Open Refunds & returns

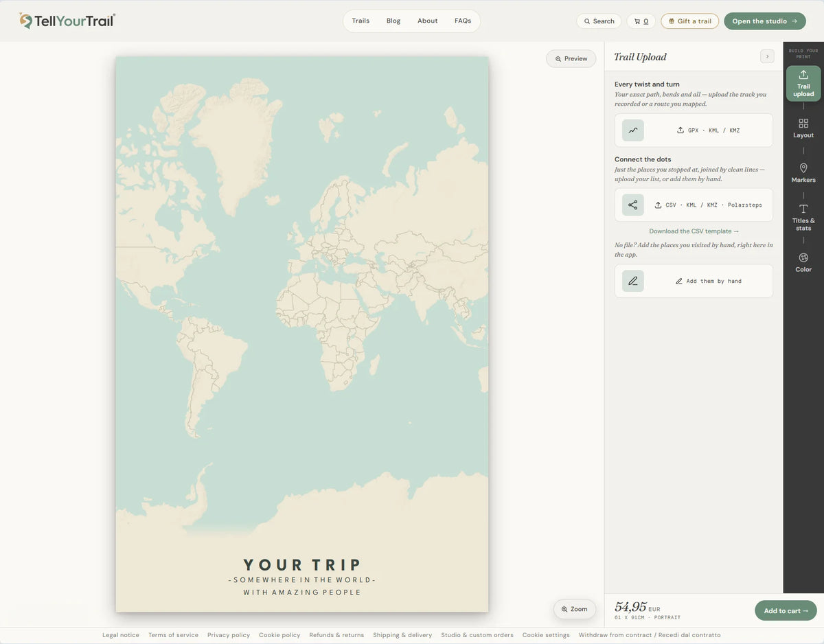pos(336,635)
